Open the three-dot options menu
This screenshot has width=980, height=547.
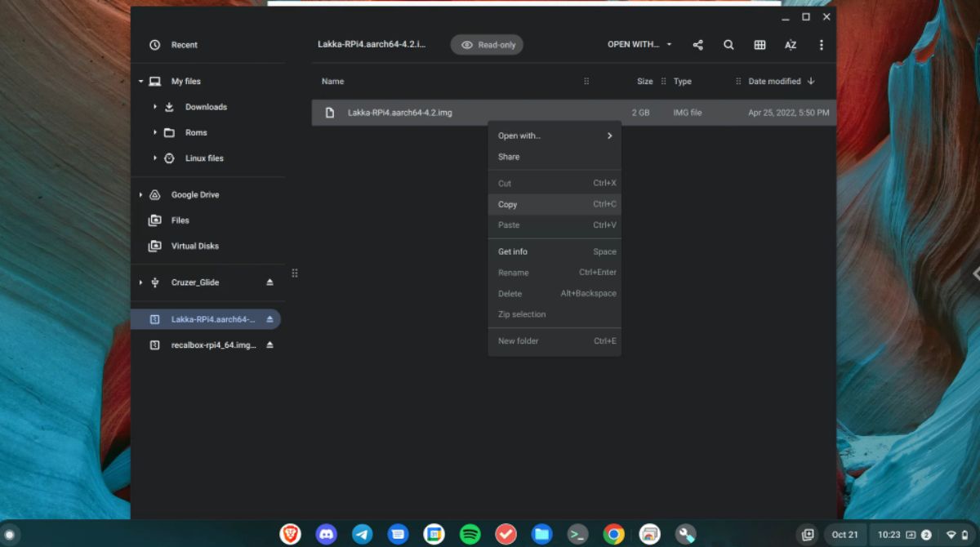tap(821, 45)
